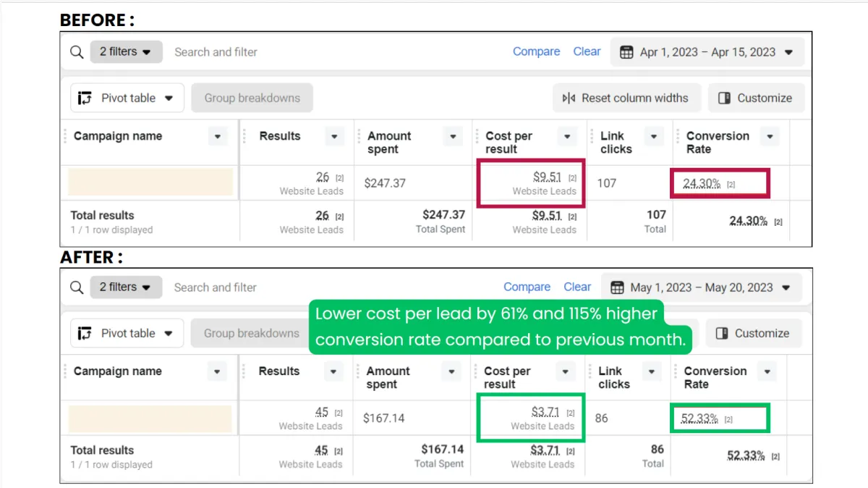Click Total results label in BEFORE table
This screenshot has width=868, height=488.
point(102,215)
